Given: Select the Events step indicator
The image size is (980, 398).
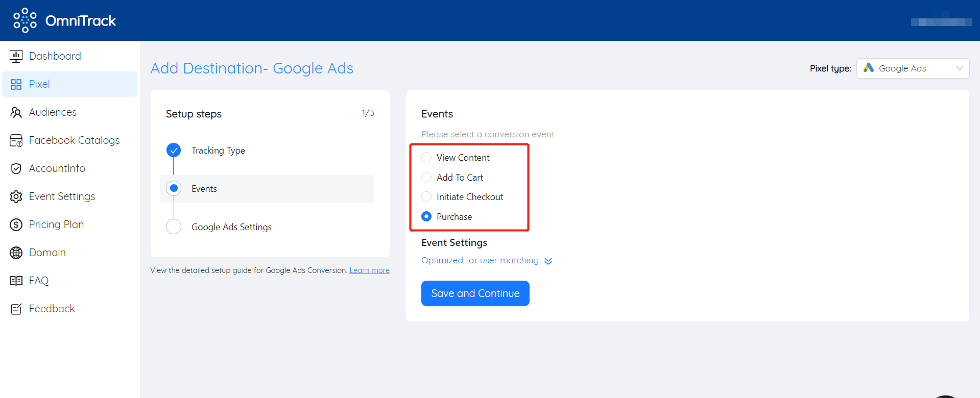Looking at the screenshot, I should [x=174, y=189].
